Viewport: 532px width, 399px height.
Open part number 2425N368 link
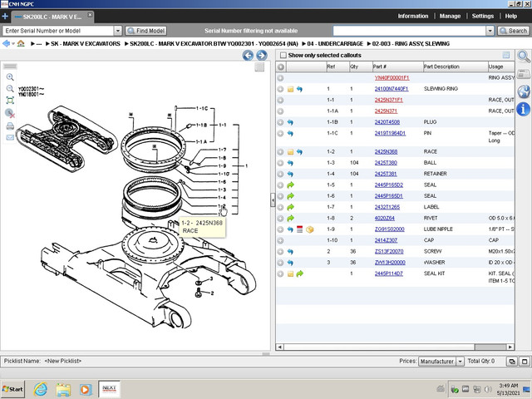click(x=386, y=151)
